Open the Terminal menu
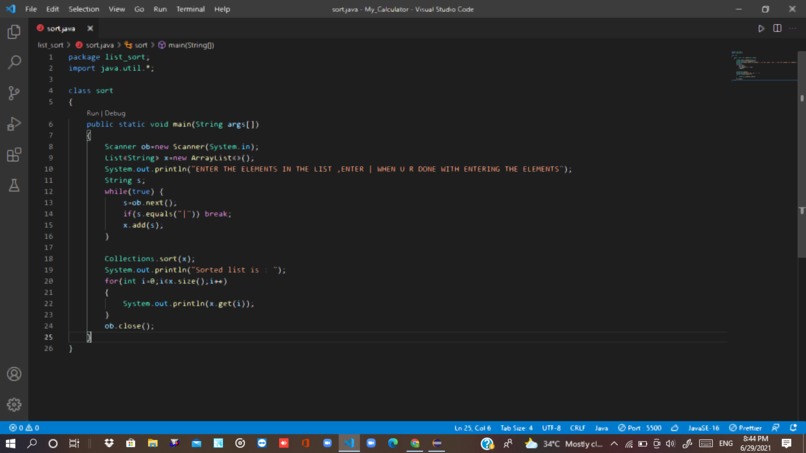The height and width of the screenshot is (453, 806). click(190, 9)
